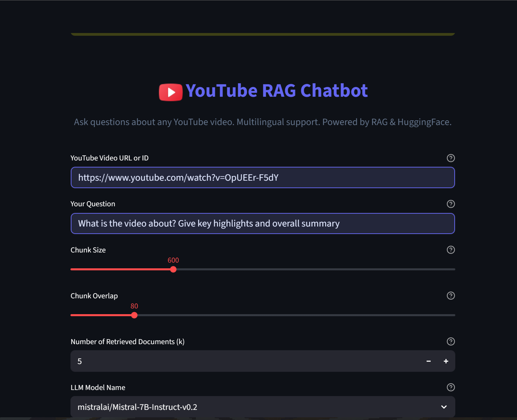Decrease retrieved documents with minus button
The height and width of the screenshot is (420, 517).
click(429, 361)
